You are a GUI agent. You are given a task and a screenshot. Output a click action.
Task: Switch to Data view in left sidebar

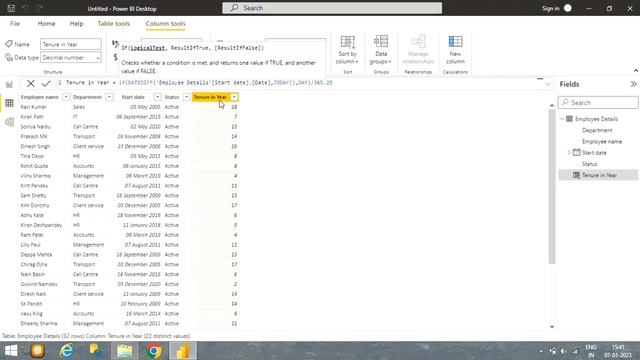pyautogui.click(x=9, y=103)
